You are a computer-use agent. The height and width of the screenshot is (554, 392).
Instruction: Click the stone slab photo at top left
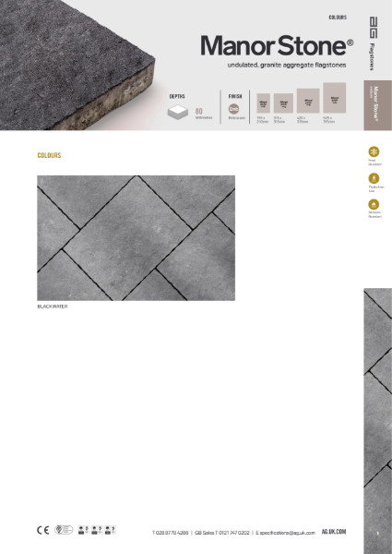(77, 65)
